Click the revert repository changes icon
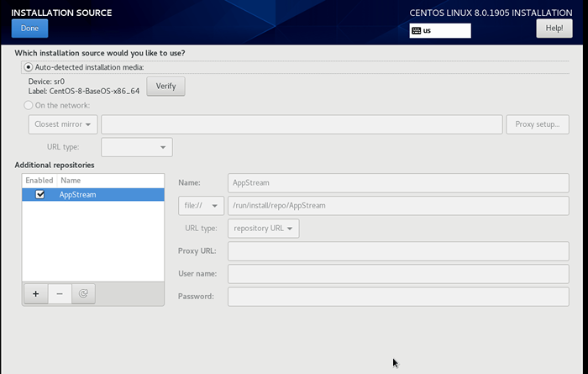This screenshot has height=374, width=588. click(83, 293)
